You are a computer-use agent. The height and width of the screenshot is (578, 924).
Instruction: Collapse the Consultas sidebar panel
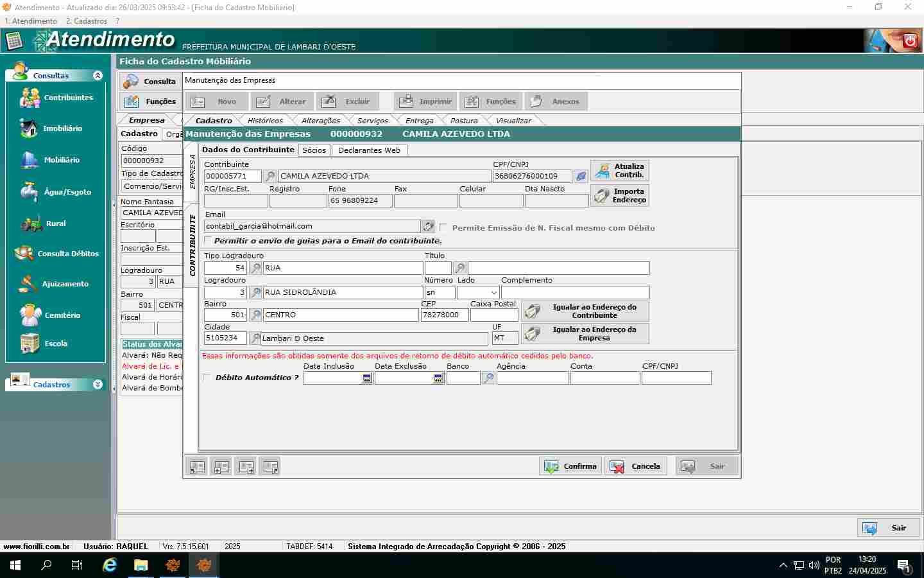98,75
